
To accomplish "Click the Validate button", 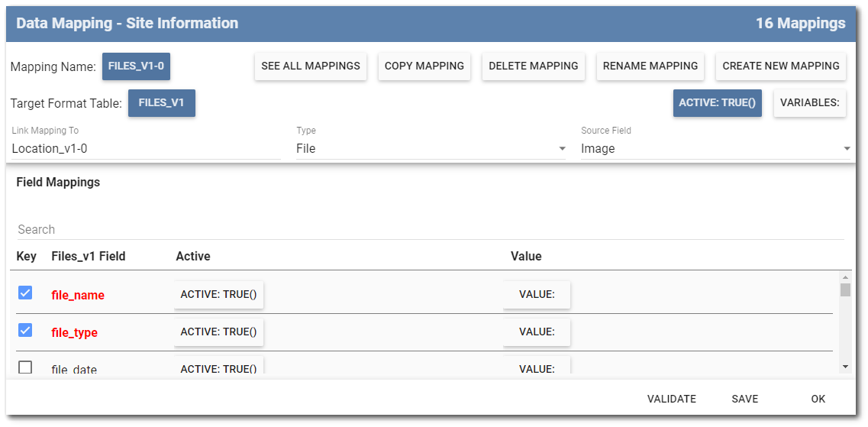I will pyautogui.click(x=672, y=399).
